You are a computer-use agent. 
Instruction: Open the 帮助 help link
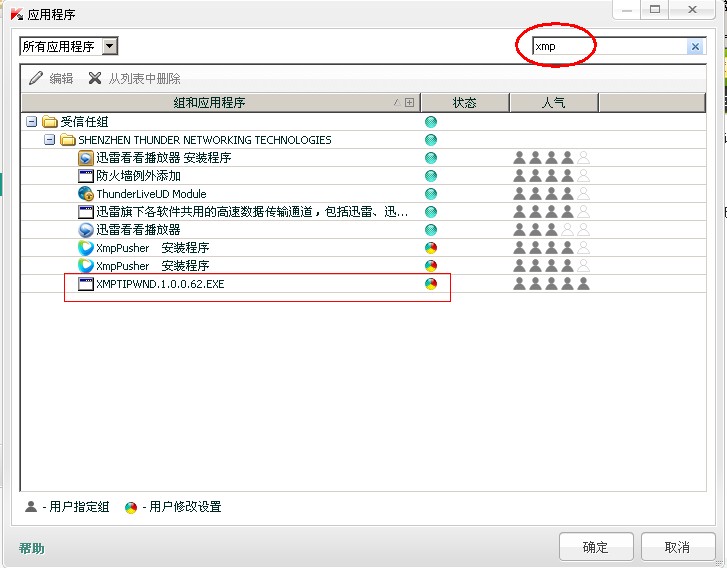coord(32,549)
